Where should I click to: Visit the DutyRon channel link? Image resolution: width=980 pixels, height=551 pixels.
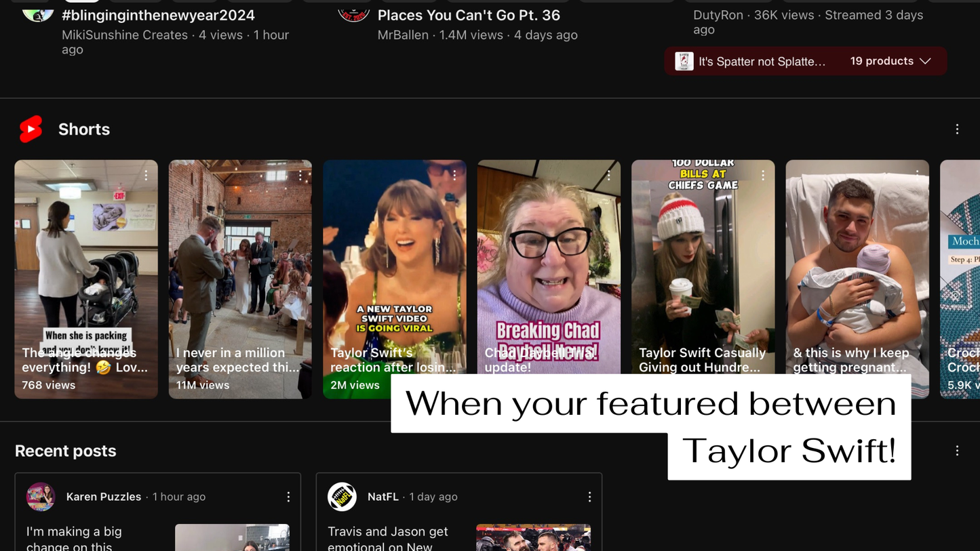tap(718, 15)
